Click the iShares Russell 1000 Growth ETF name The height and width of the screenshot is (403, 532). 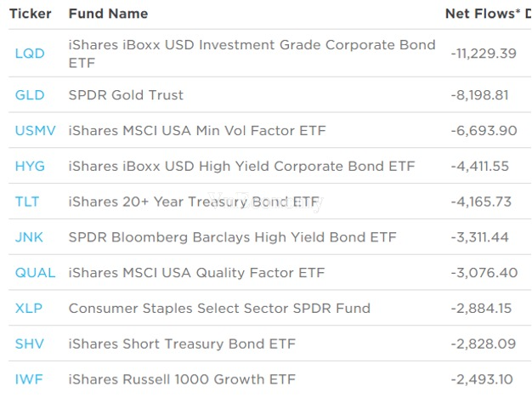[x=182, y=379]
